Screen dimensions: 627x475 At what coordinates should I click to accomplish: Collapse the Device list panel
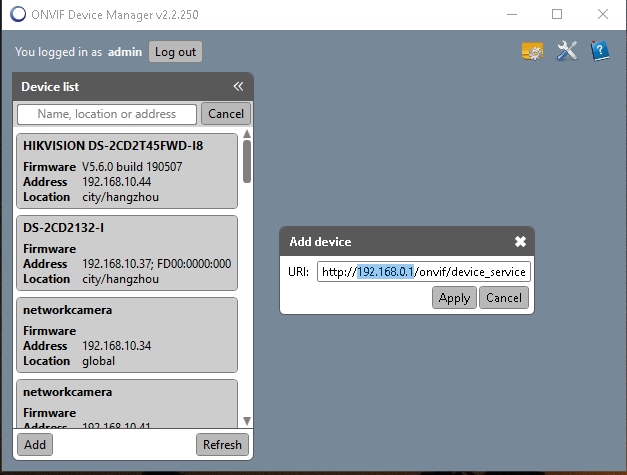pos(238,86)
